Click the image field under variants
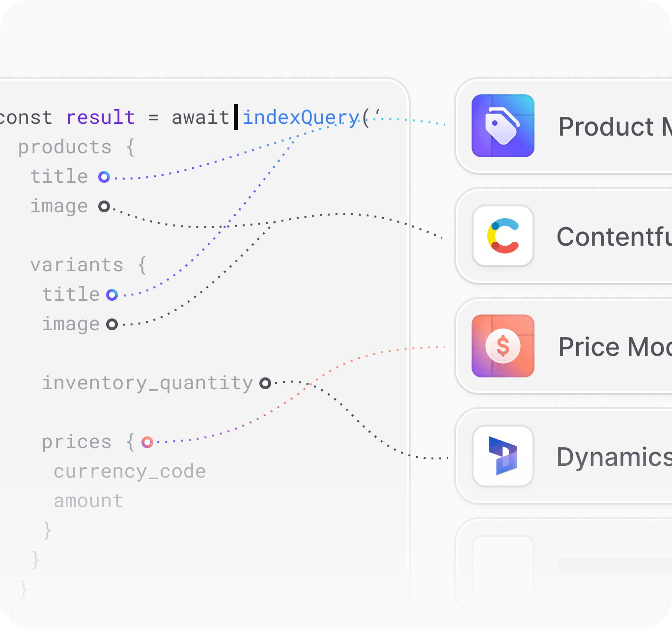The height and width of the screenshot is (629, 672). 71,325
